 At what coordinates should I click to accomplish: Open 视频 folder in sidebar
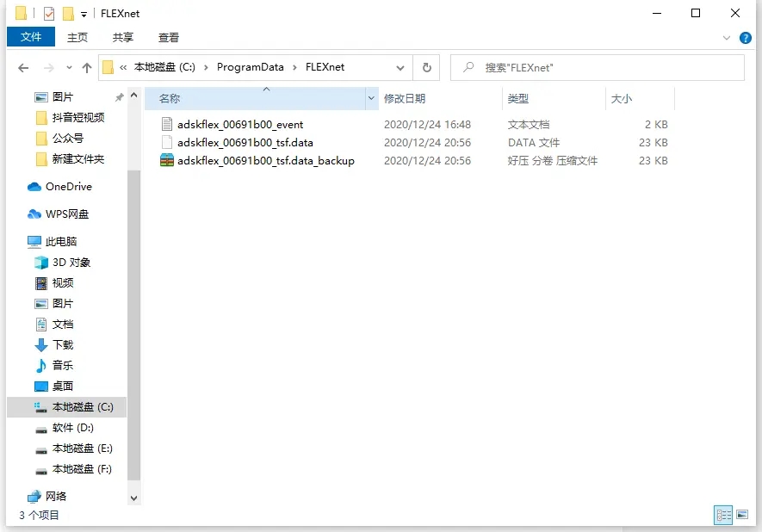(63, 282)
